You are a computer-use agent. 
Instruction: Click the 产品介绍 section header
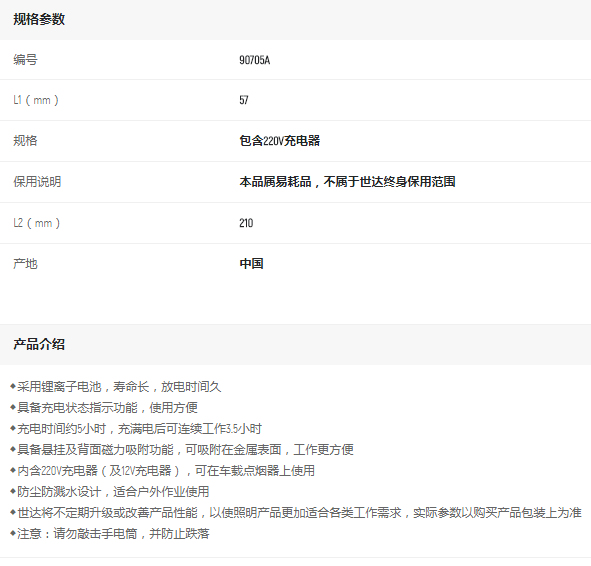coord(39,344)
